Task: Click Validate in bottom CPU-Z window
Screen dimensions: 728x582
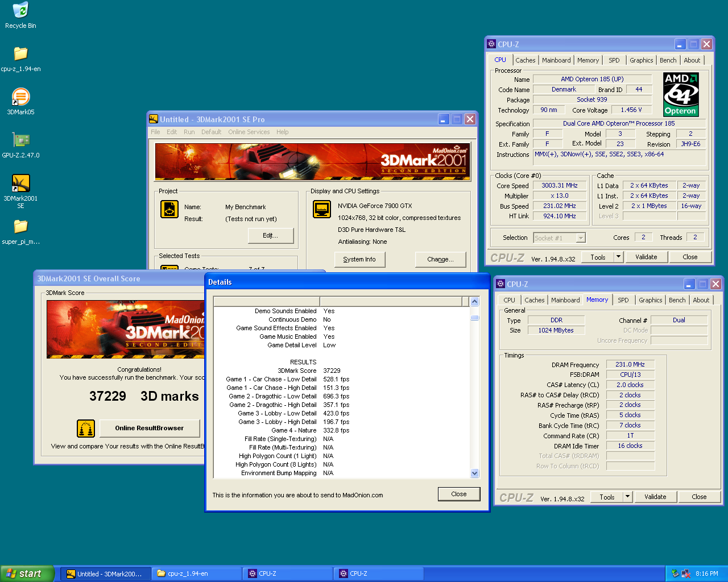Action: (x=655, y=497)
